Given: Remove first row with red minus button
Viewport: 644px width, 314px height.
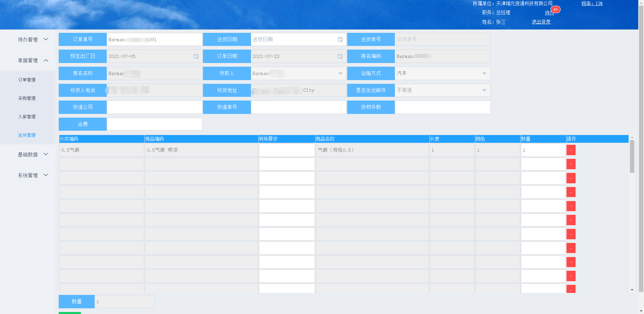Looking at the screenshot, I should point(571,150).
